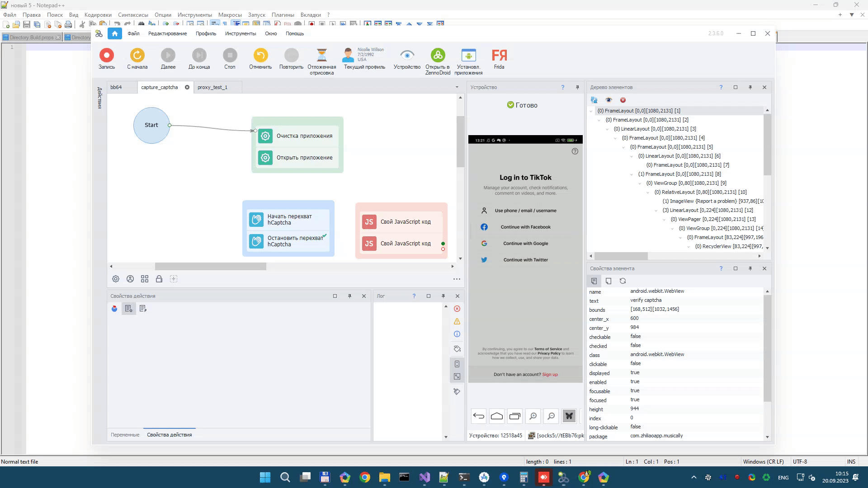Click the Sign up link
Image resolution: width=868 pixels, height=488 pixels.
550,375
